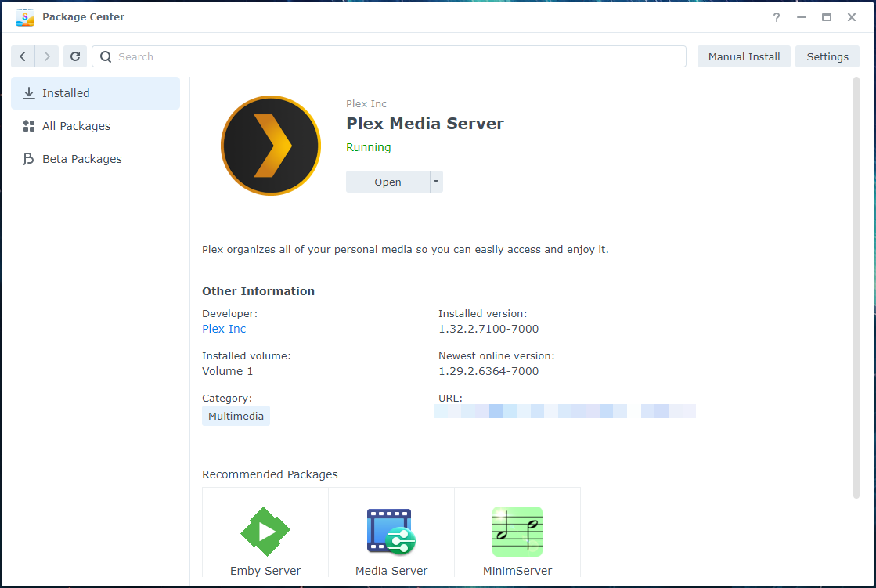The height and width of the screenshot is (588, 876).
Task: Close the Package Center window
Action: 852,17
